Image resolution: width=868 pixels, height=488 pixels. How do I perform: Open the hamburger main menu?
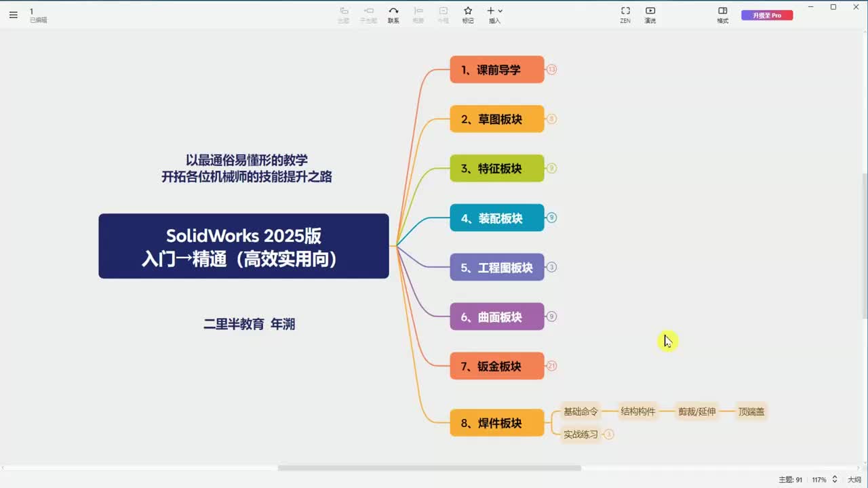click(14, 14)
